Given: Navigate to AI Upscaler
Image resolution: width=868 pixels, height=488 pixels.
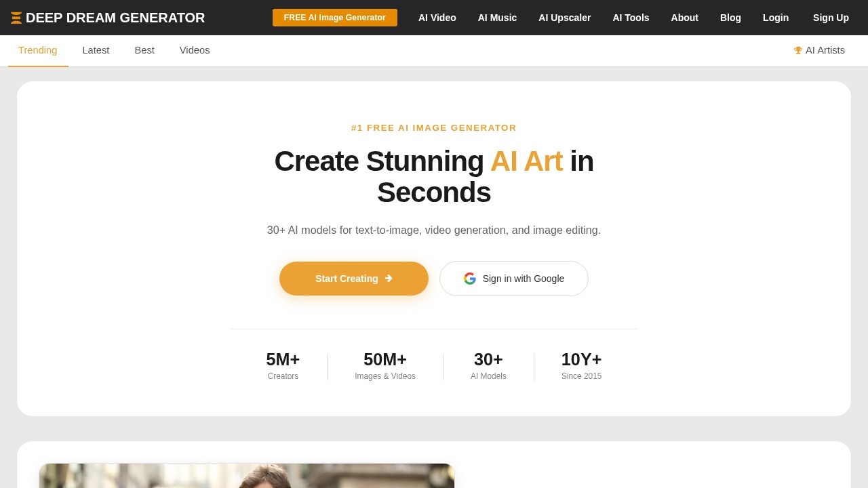Looking at the screenshot, I should coord(565,18).
